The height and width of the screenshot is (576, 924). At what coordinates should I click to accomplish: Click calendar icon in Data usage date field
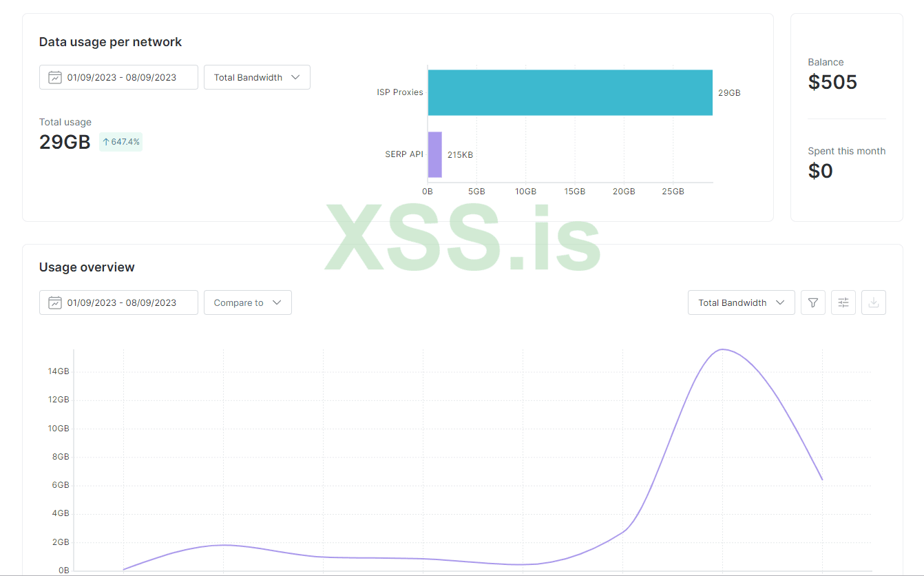pyautogui.click(x=55, y=77)
